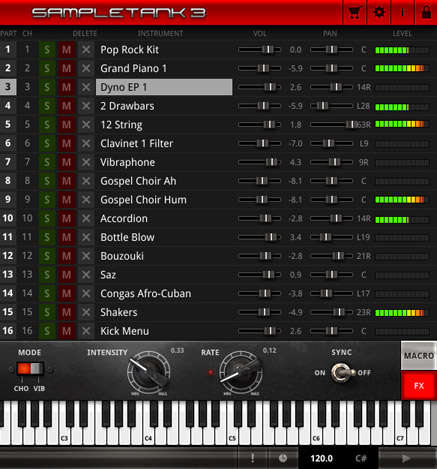Click the 120.0 tempo field
This screenshot has width=437, height=469.
tap(321, 459)
